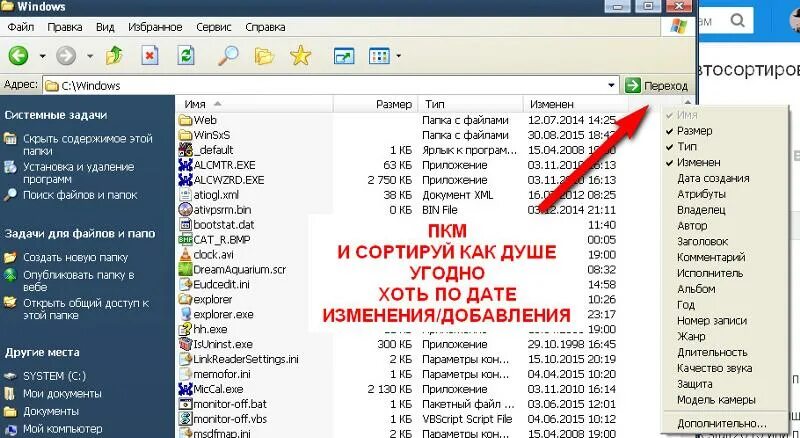Select the clock.avi file icon
This screenshot has width=800, height=438.
tap(185, 254)
